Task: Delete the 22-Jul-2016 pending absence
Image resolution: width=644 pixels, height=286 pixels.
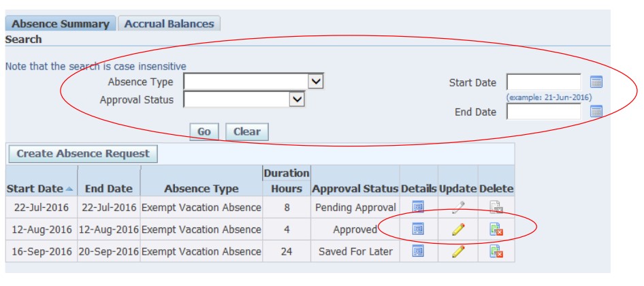Action: (496, 207)
